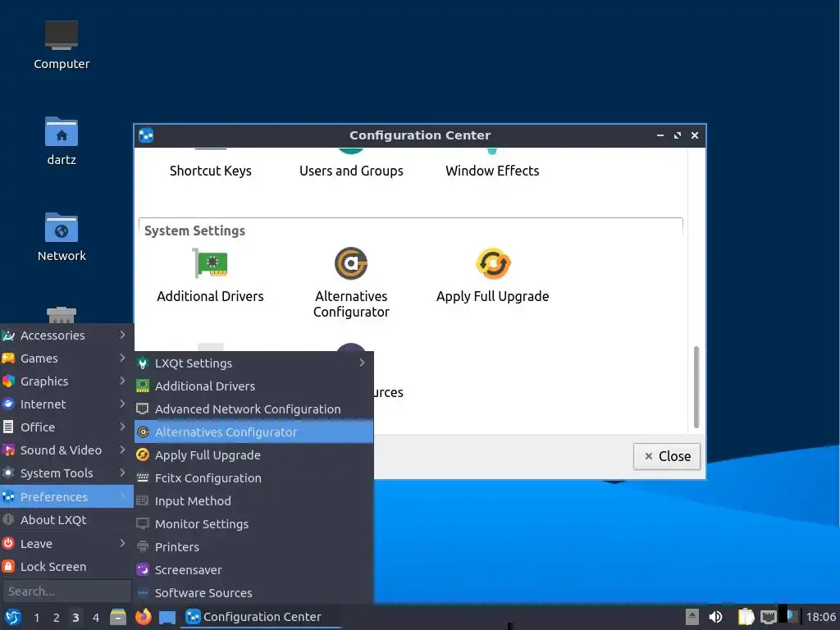Expand the System Tools category
This screenshot has height=630, width=840.
coord(66,473)
